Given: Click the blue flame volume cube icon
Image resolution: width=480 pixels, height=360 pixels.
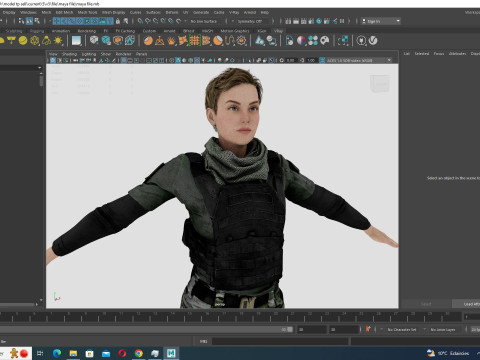Looking at the screenshot, I should [x=129, y=41].
